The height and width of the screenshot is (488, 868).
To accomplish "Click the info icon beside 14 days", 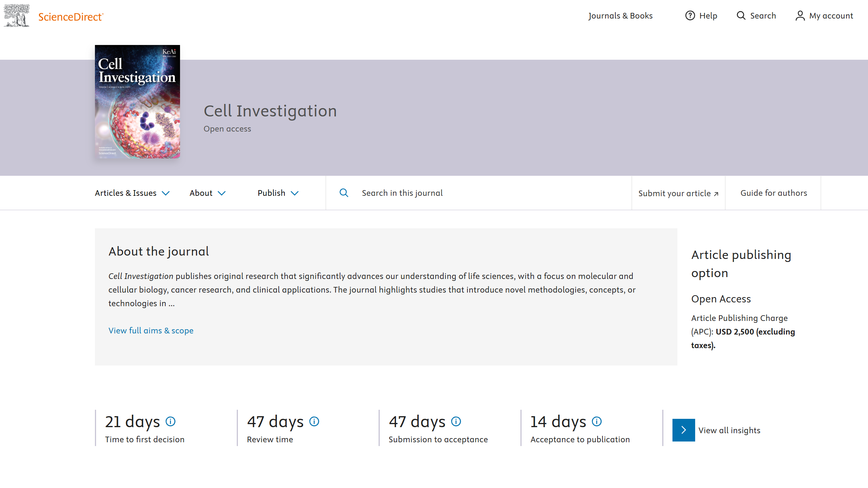I will pos(597,421).
